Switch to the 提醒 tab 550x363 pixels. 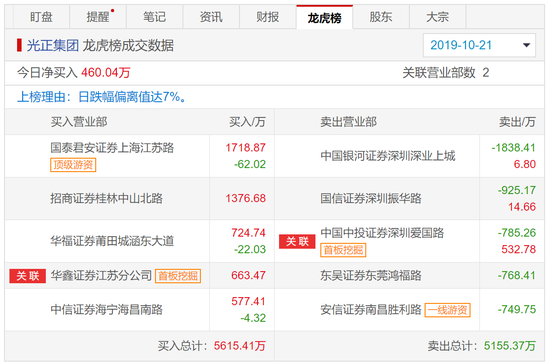98,17
